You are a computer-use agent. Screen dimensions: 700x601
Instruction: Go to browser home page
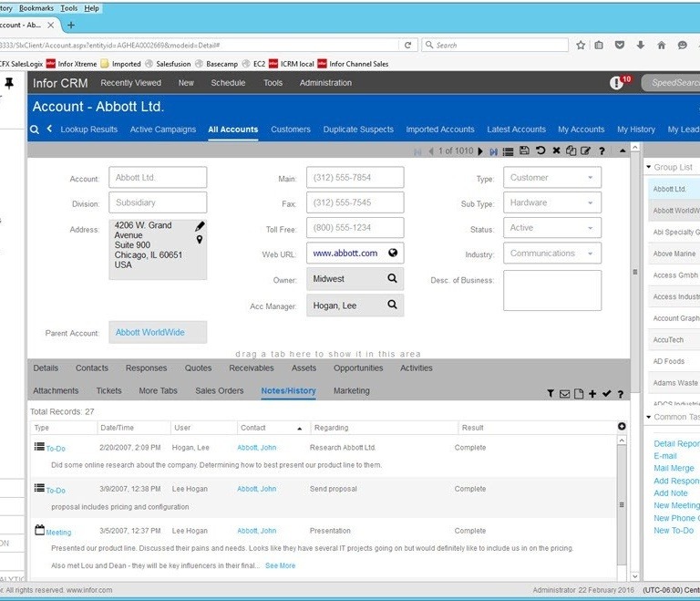pos(662,45)
